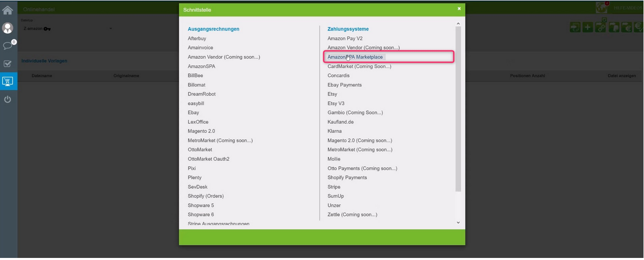Click Datei anzeigen column header
This screenshot has width=644, height=260.
pos(622,76)
